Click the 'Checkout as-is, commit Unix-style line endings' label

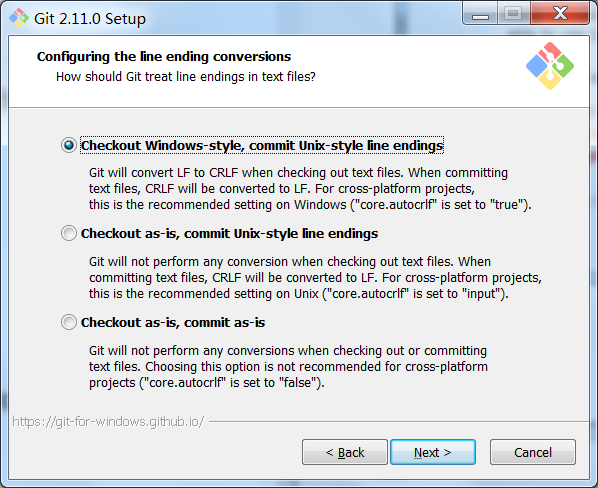click(x=229, y=233)
